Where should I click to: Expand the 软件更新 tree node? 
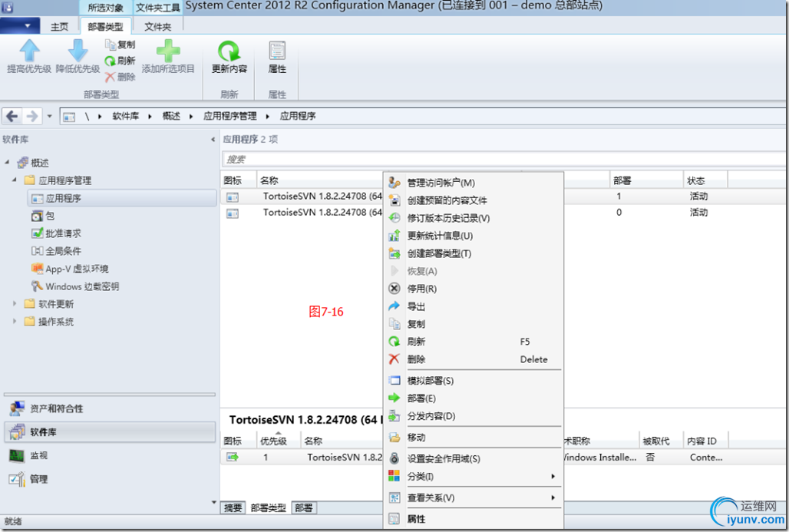pos(15,303)
